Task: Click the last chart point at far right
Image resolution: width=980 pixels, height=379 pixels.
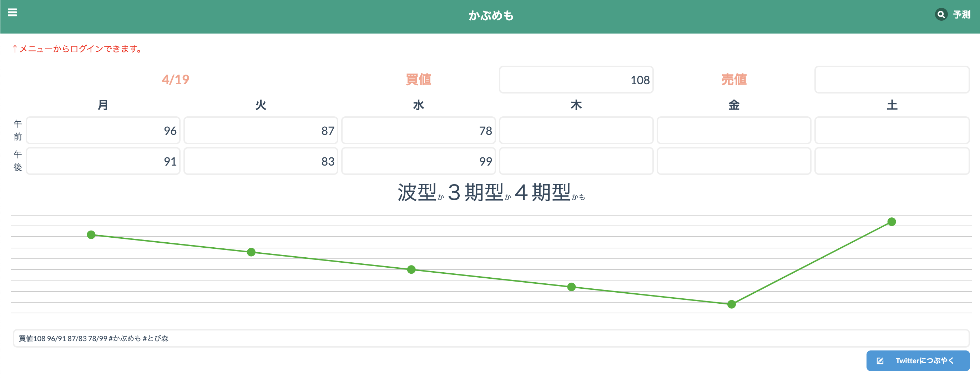Action: point(891,222)
